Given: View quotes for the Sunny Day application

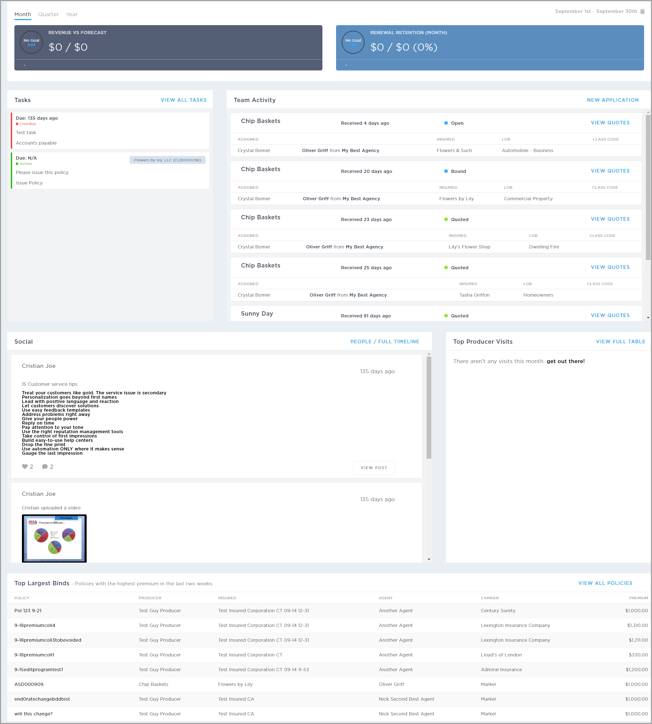Looking at the screenshot, I should click(x=610, y=315).
